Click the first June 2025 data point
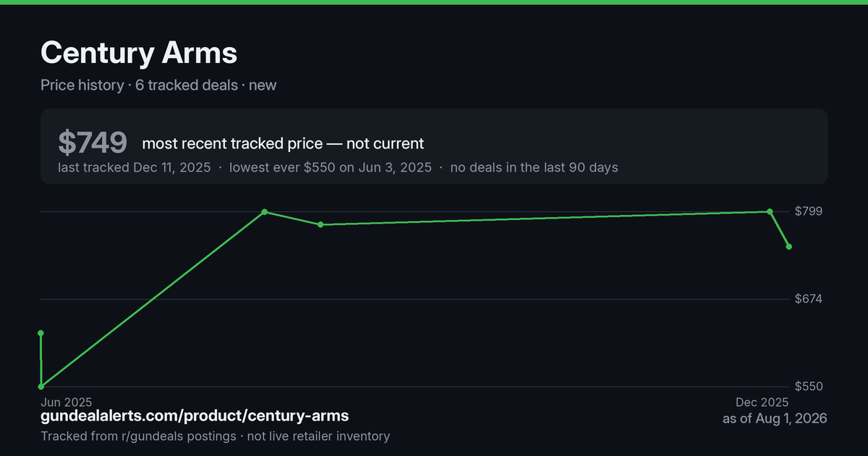This screenshot has height=456, width=868. [41, 333]
